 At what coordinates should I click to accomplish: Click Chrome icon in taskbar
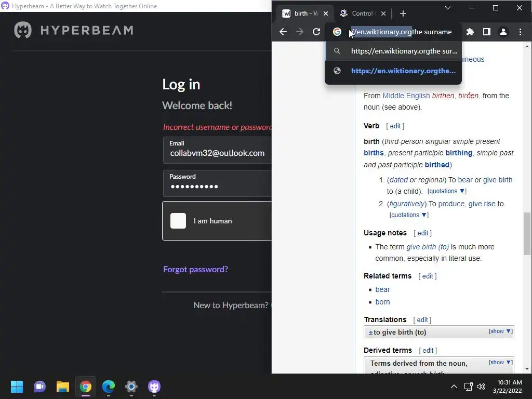(x=86, y=387)
